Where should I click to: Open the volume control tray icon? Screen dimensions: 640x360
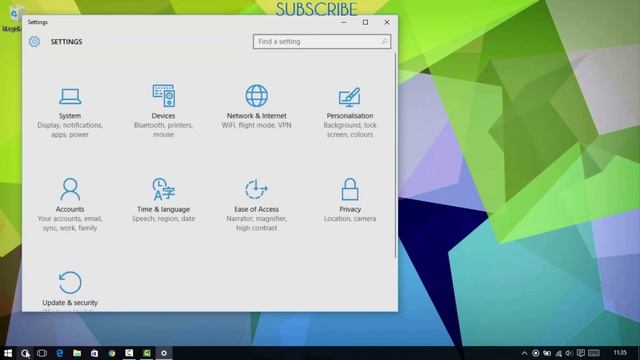[x=569, y=353]
